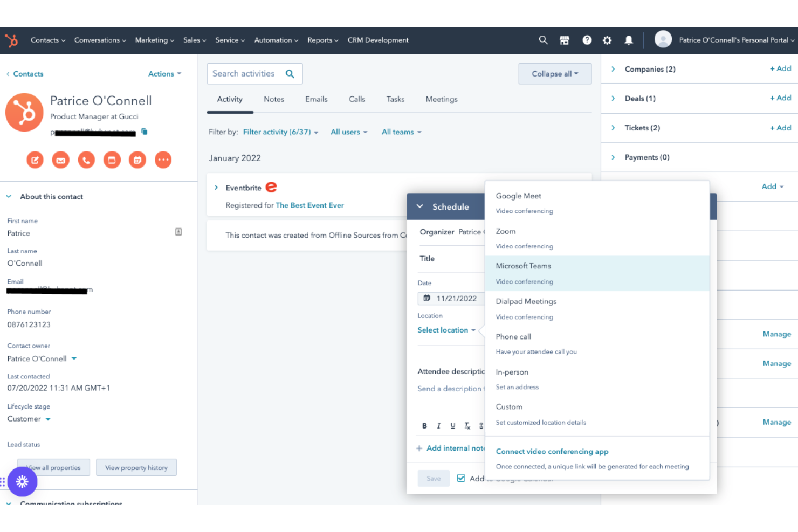This screenshot has height=532, width=798.
Task: Open the Service navigation menu
Action: click(x=230, y=40)
